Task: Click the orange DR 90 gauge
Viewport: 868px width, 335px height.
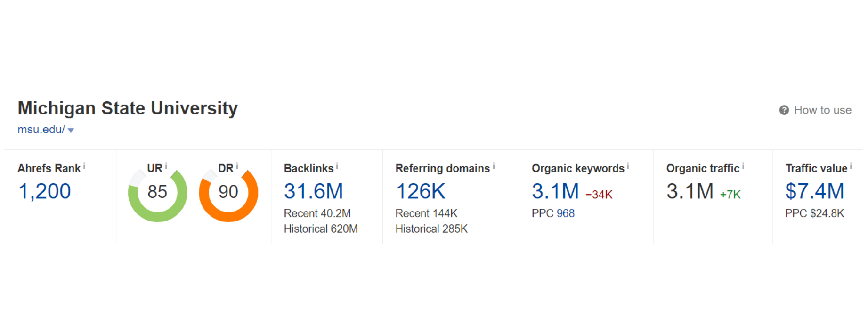Action: [228, 192]
